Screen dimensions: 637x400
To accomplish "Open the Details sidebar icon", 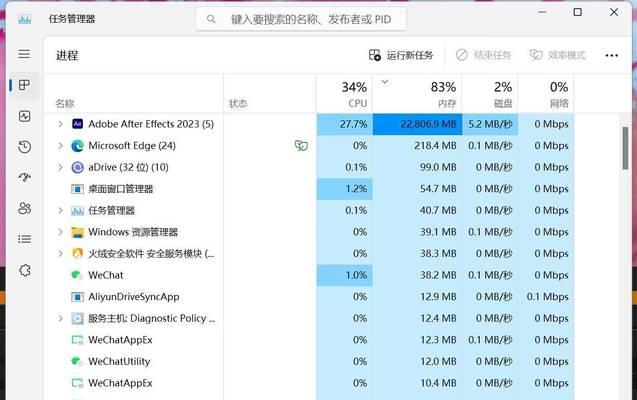I will 24,239.
